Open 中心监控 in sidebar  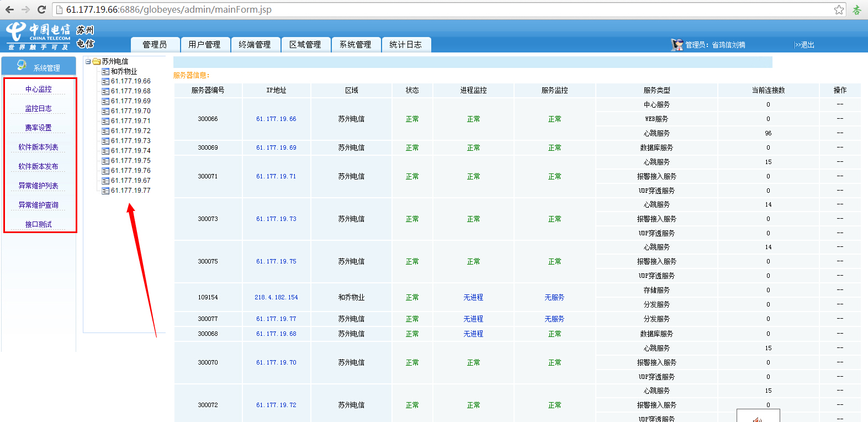38,89
